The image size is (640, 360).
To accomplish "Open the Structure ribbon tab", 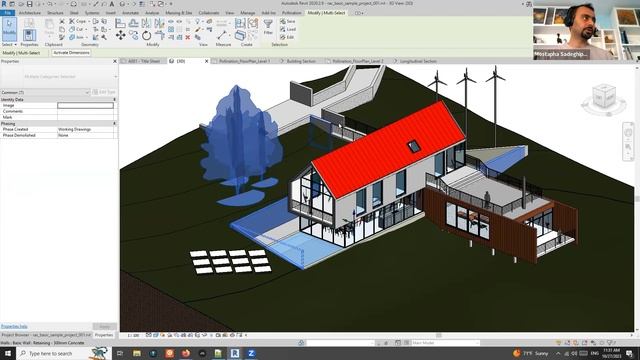I will point(55,13).
